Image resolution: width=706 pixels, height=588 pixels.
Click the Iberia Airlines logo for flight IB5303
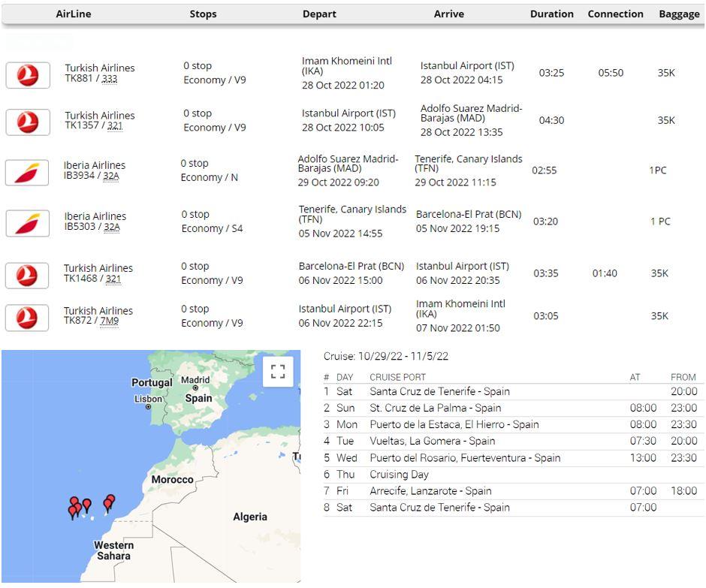pos(28,223)
